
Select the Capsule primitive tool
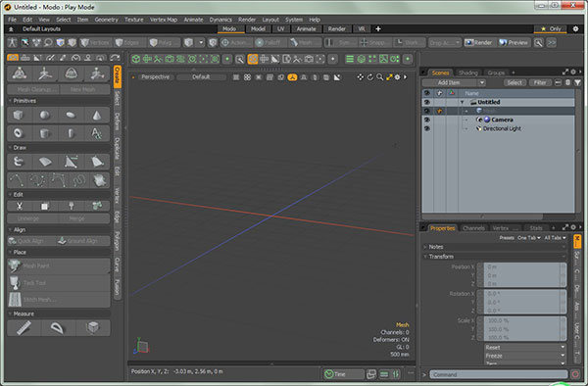(x=71, y=133)
